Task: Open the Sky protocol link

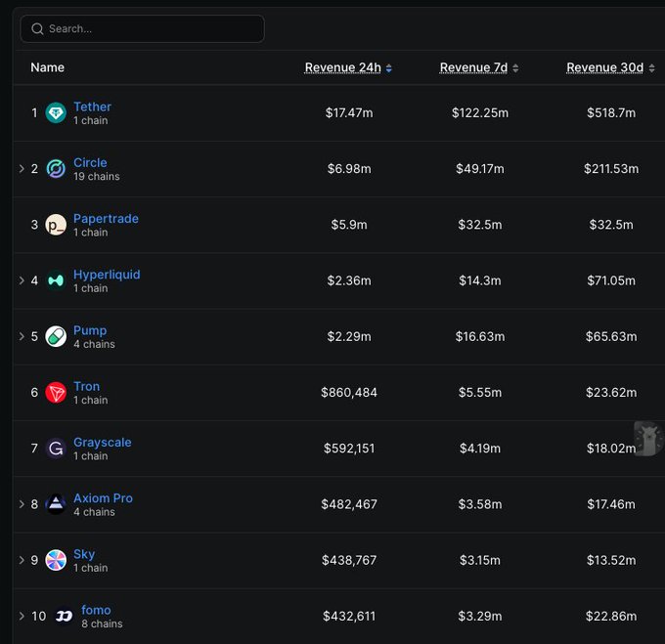Action: tap(84, 554)
